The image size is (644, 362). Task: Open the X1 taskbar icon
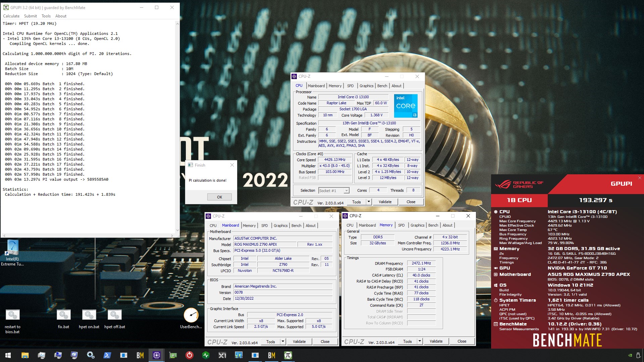pos(222,355)
